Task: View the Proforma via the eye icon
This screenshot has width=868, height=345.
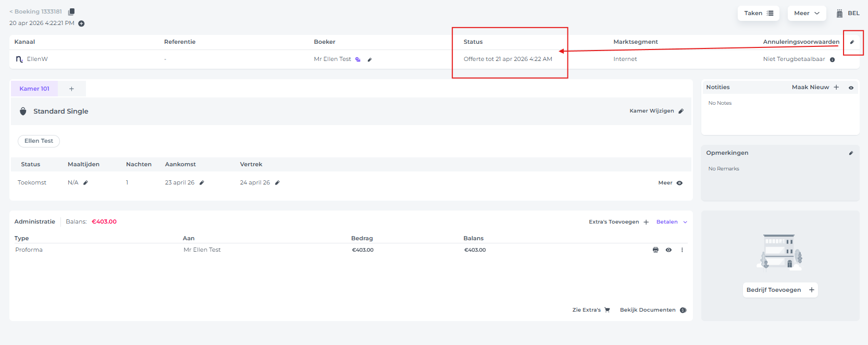Action: 668,250
